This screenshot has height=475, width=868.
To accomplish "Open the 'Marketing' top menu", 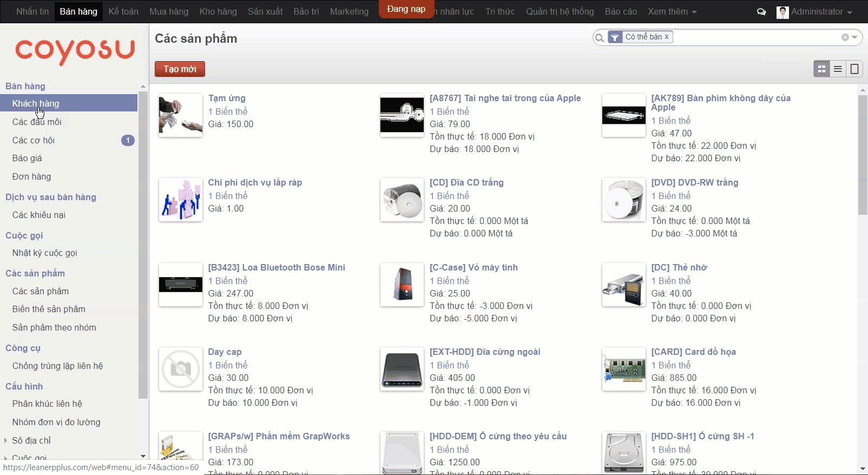I will 349,11.
